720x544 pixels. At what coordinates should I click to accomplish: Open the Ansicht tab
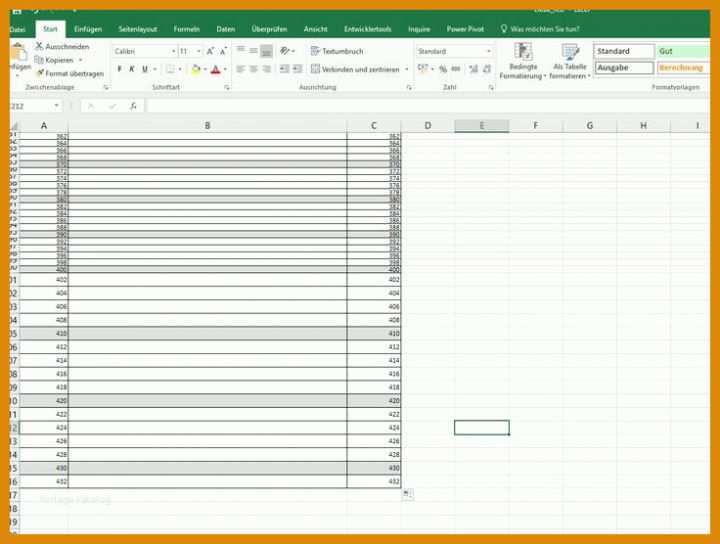point(315,29)
